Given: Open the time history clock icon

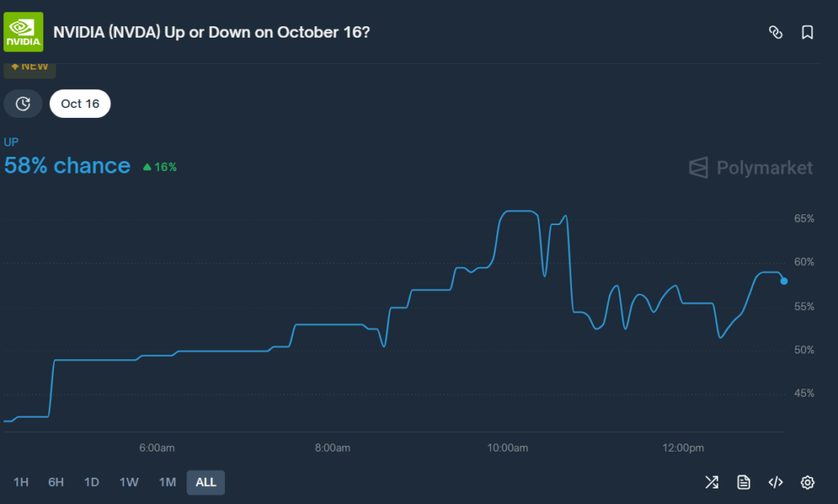Looking at the screenshot, I should pyautogui.click(x=23, y=103).
